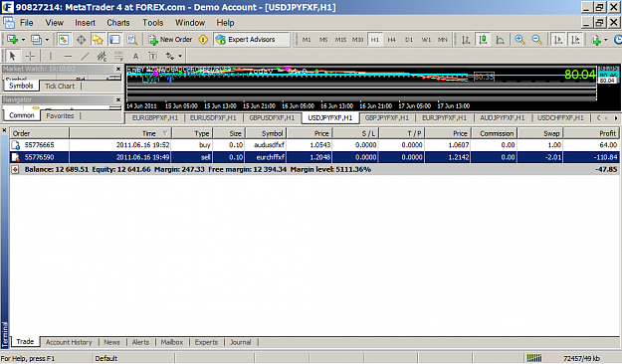Viewport: 622px width, 364px height.
Task: Select bar chart display icon
Action: coord(466,40)
